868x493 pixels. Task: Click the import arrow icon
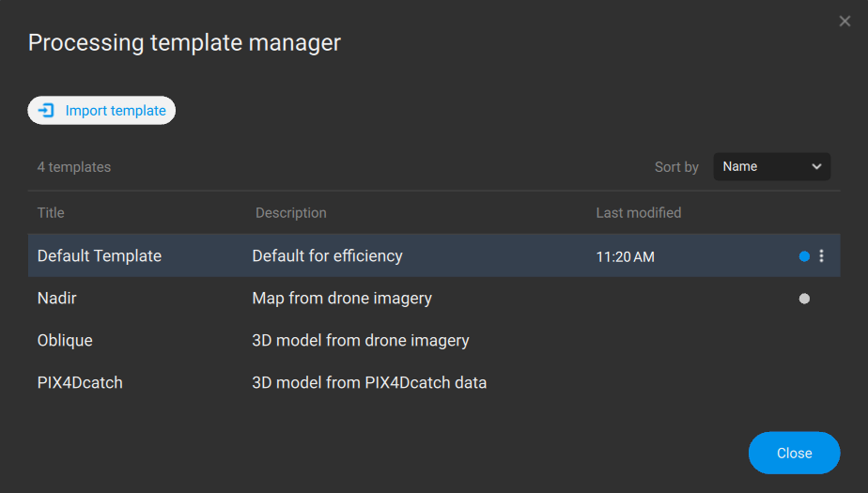[x=45, y=111]
